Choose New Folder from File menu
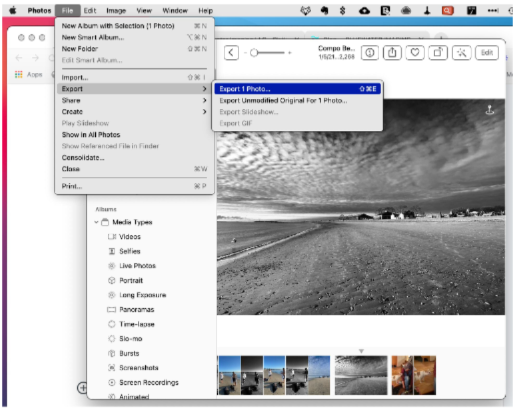 pos(134,49)
